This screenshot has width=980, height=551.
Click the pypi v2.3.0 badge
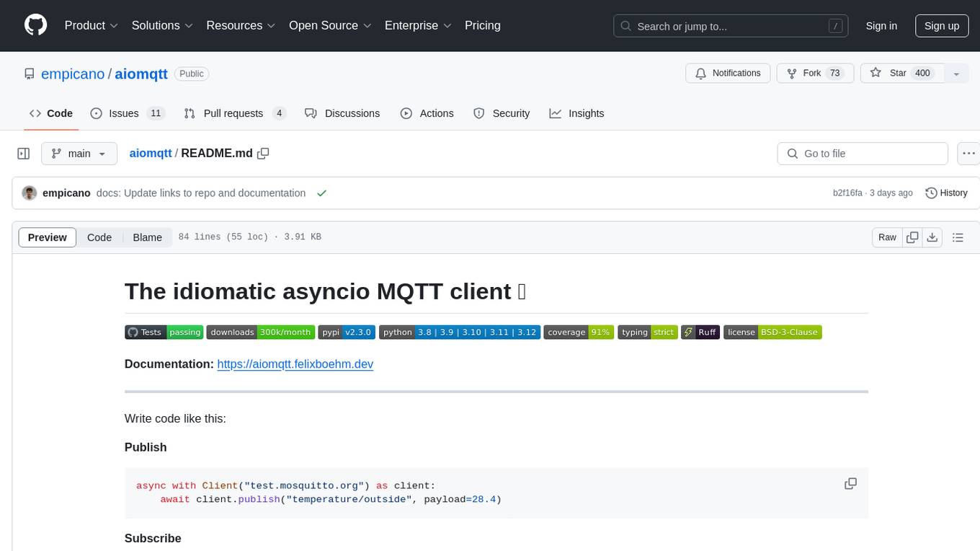[347, 332]
